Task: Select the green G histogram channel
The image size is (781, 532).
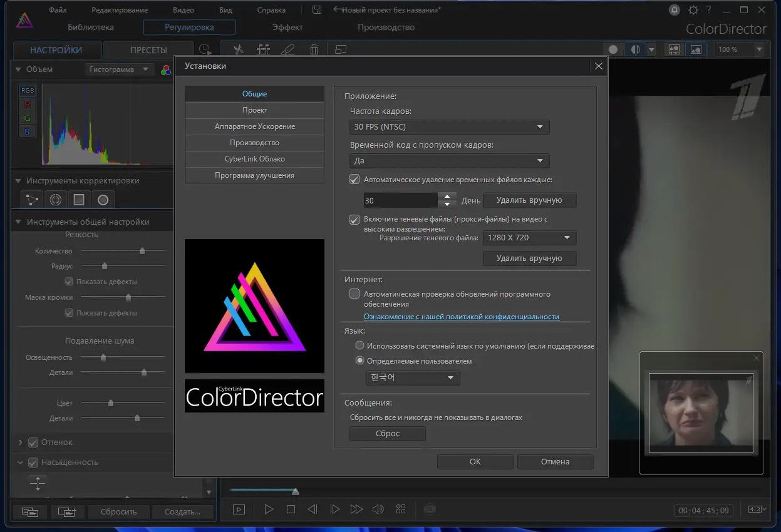Action: (27, 118)
